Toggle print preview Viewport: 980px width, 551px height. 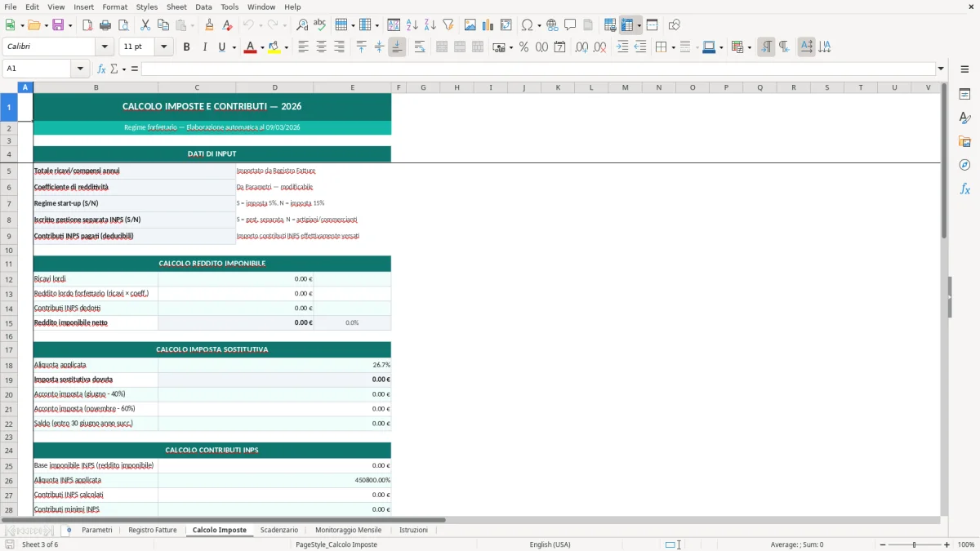pos(122,25)
